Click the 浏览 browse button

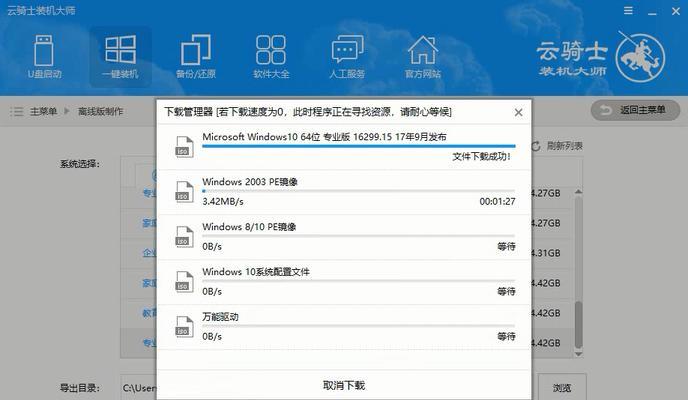(562, 387)
